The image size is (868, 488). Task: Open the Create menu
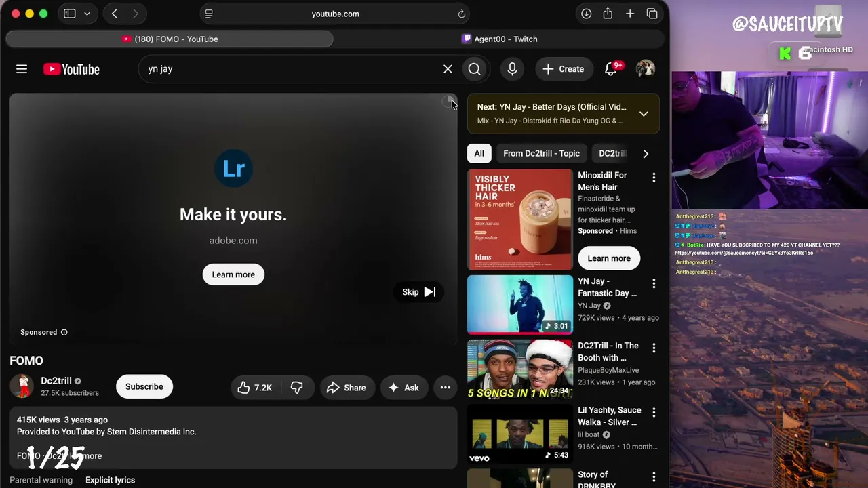click(564, 69)
